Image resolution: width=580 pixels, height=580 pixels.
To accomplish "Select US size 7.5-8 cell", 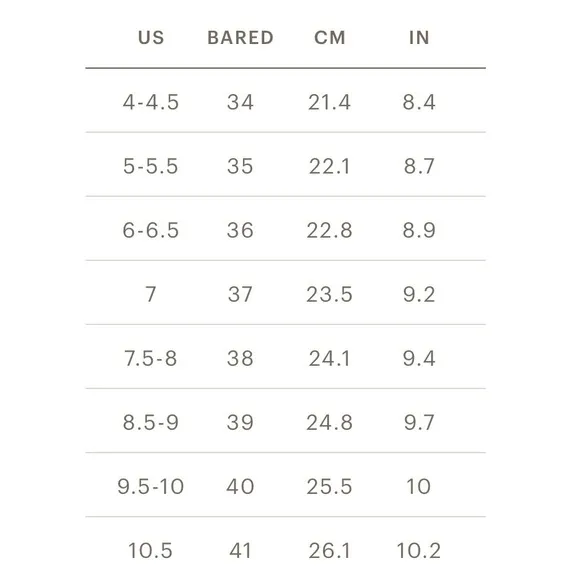I will [151, 358].
